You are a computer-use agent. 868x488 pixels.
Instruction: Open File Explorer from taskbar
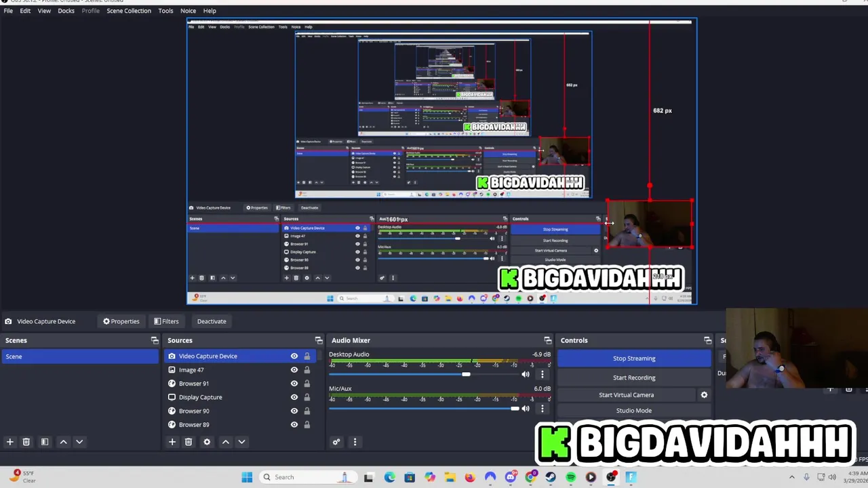tap(450, 477)
